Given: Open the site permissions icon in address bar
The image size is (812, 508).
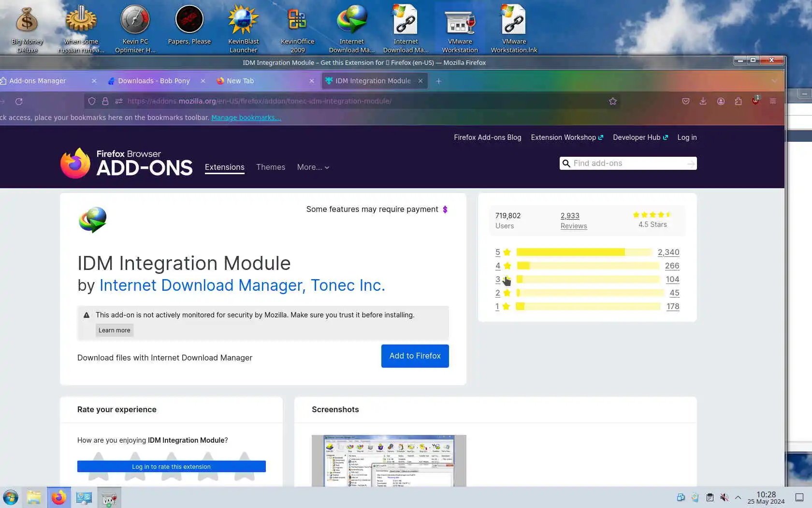Looking at the screenshot, I should (x=119, y=101).
